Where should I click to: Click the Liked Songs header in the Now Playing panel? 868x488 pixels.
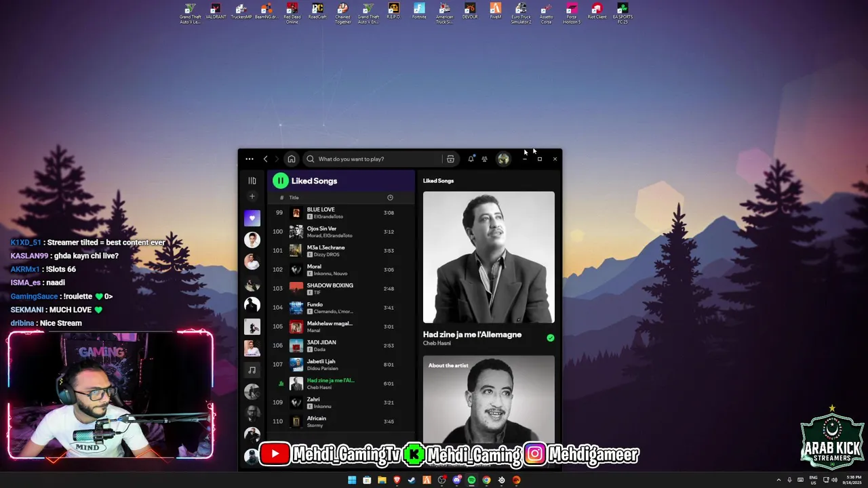(x=438, y=181)
